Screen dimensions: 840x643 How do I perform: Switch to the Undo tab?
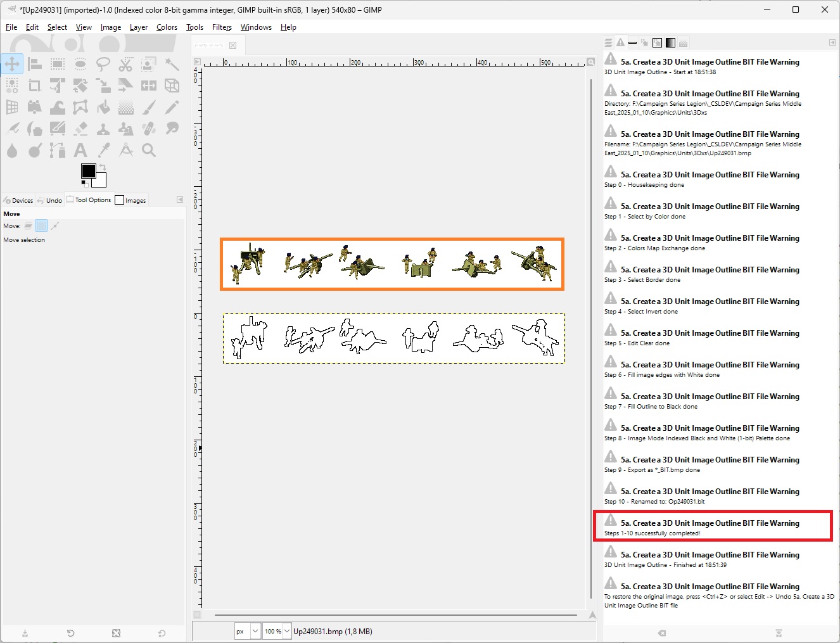pos(49,200)
